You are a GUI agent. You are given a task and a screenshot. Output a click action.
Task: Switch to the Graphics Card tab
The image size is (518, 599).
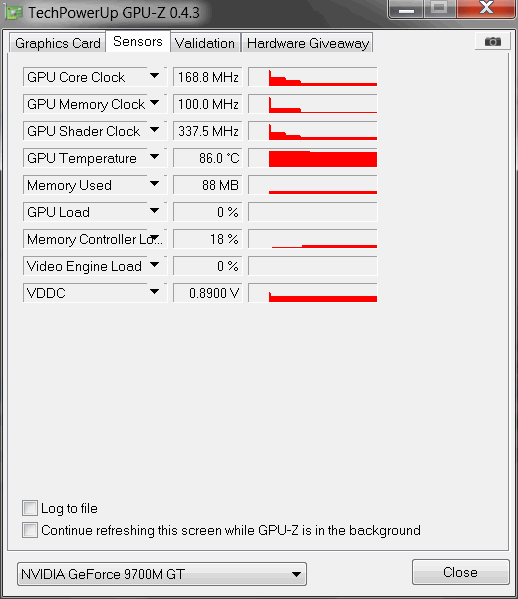[57, 43]
